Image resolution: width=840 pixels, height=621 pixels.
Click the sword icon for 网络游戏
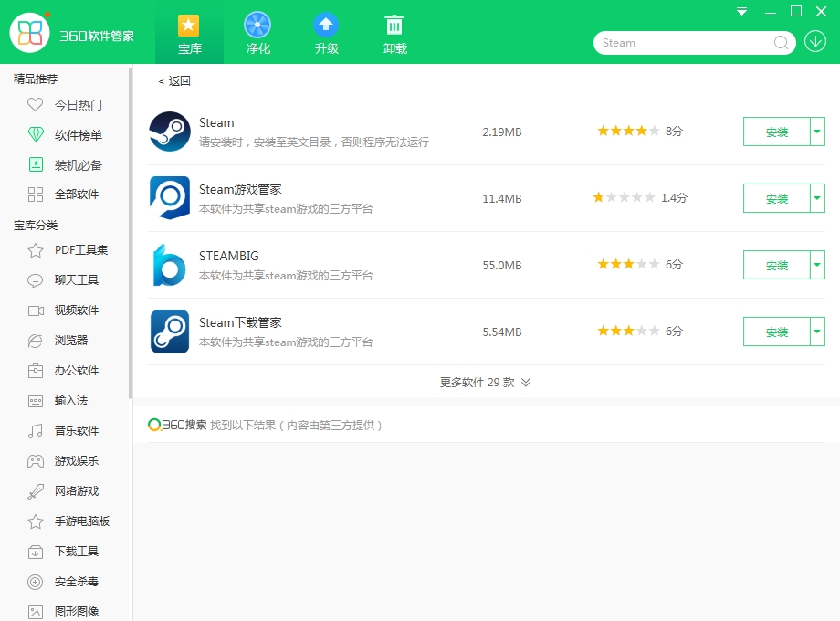point(36,491)
